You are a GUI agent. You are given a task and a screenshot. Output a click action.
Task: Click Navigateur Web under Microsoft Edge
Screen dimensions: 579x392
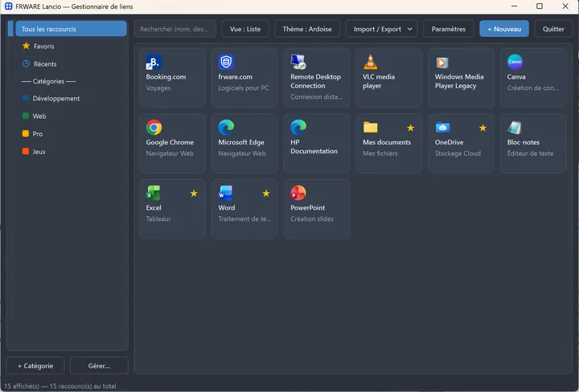point(242,153)
